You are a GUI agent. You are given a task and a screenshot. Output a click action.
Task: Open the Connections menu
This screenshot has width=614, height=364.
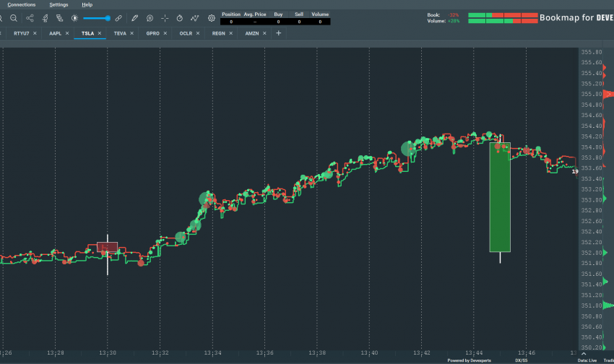tap(22, 5)
